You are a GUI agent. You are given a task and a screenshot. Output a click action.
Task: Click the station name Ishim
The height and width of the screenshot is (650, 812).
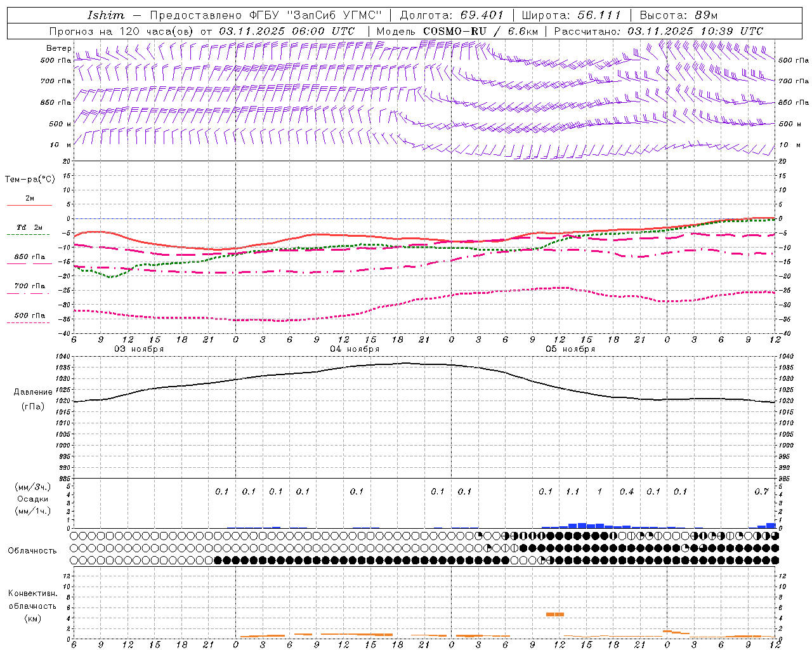tap(106, 15)
